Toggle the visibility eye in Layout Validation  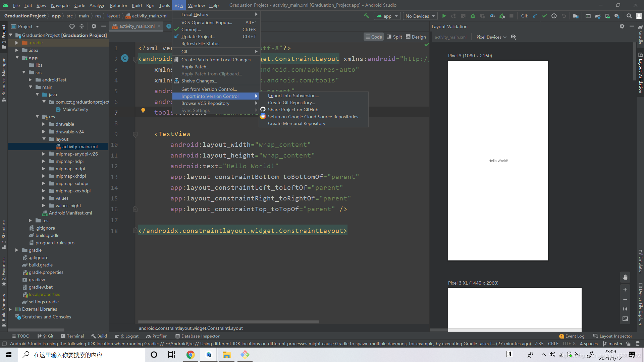(513, 37)
